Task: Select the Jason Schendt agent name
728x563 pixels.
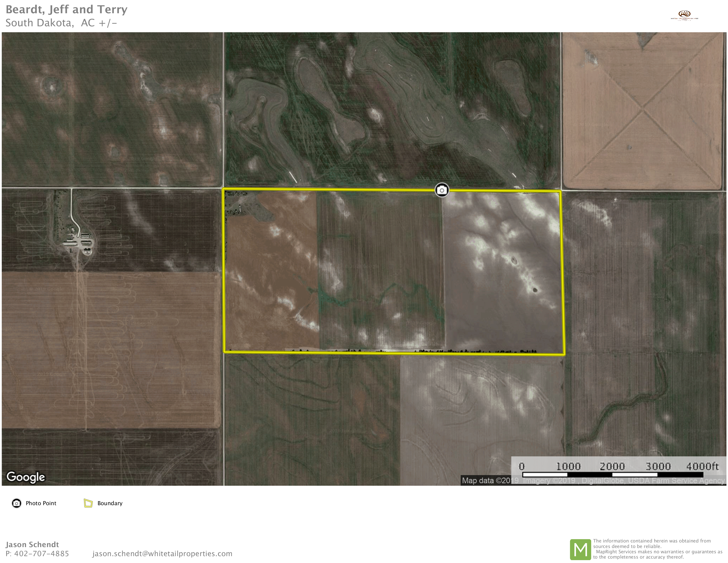Action: (32, 544)
